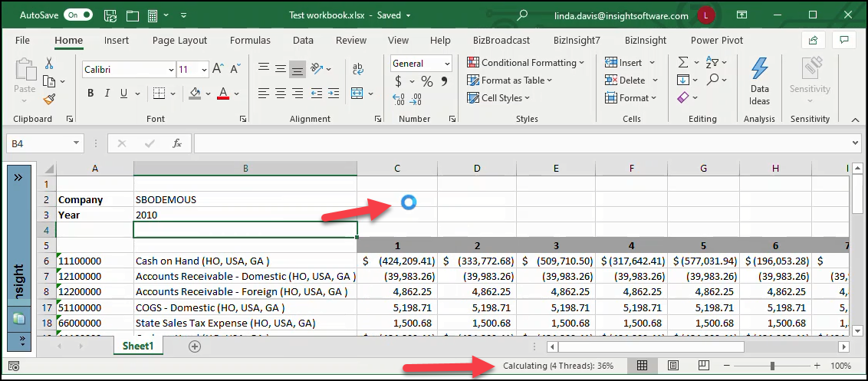Image resolution: width=868 pixels, height=381 pixels.
Task: Adjust the zoom slider handle
Action: (x=772, y=366)
